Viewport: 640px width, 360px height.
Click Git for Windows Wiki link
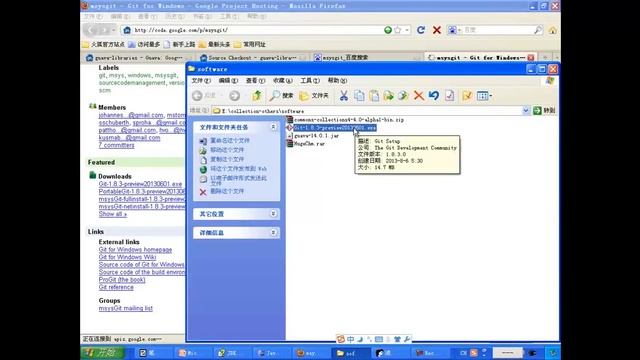pyautogui.click(x=127, y=257)
